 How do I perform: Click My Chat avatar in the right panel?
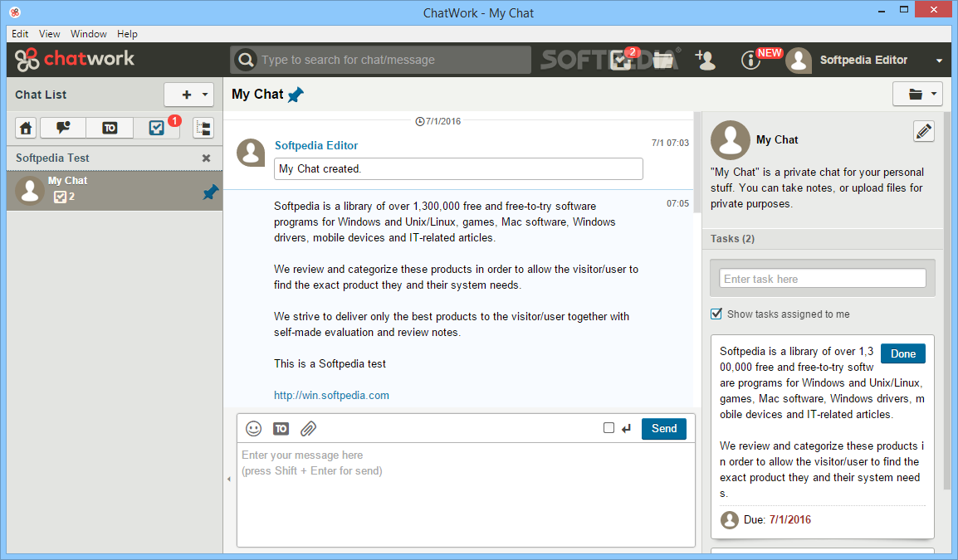[x=730, y=140]
